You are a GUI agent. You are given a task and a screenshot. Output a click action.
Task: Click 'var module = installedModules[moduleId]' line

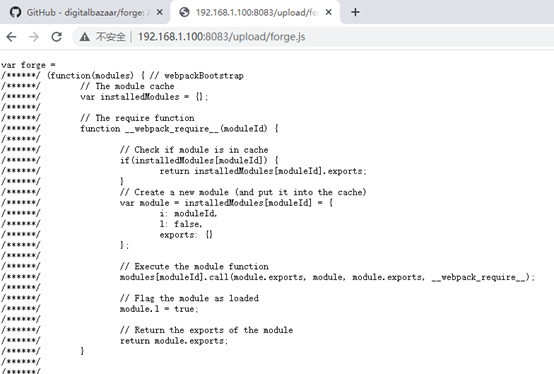tap(226, 203)
